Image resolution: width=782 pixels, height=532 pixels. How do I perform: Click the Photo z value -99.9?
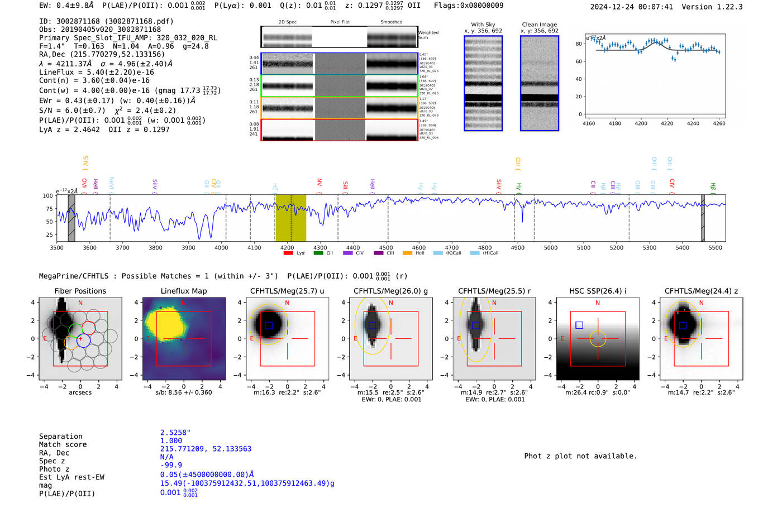click(171, 464)
